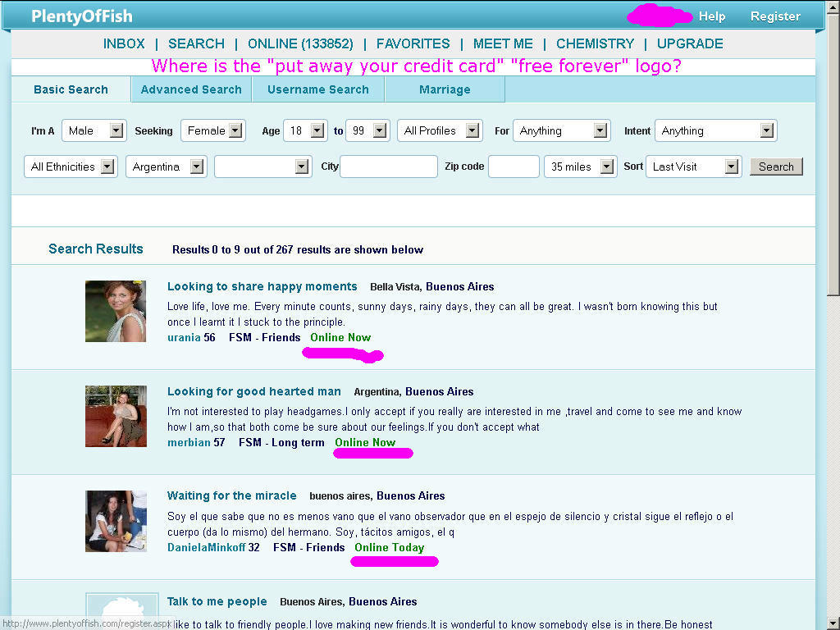The width and height of the screenshot is (840, 630).
Task: Expand the Seeking Female dropdown
Action: (212, 130)
